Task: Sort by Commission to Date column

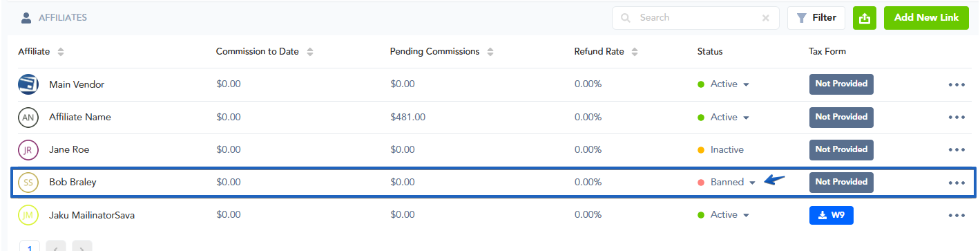Action: click(x=310, y=52)
